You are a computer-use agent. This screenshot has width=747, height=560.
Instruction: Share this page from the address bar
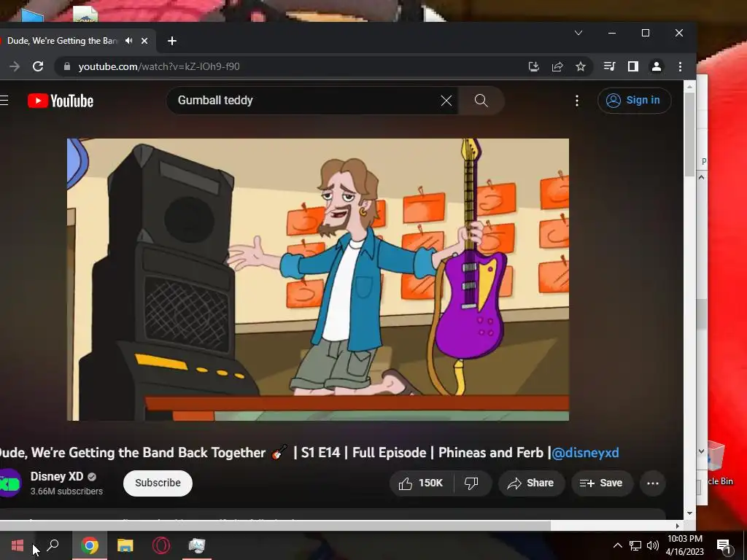click(x=557, y=66)
